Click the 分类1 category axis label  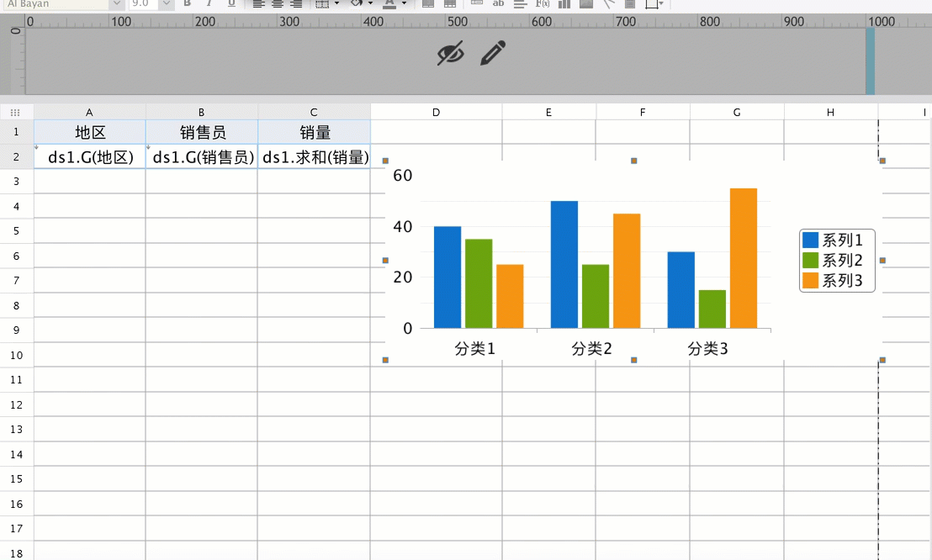(x=475, y=348)
